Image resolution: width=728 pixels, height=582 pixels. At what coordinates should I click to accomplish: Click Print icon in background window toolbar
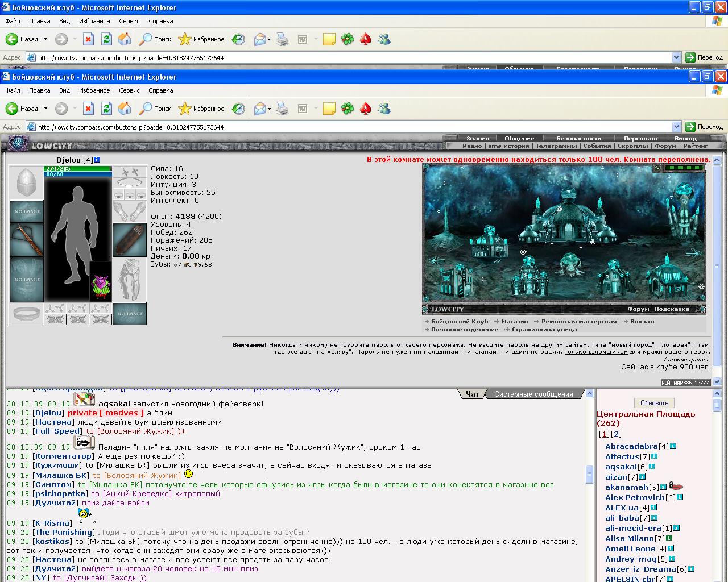tap(282, 39)
